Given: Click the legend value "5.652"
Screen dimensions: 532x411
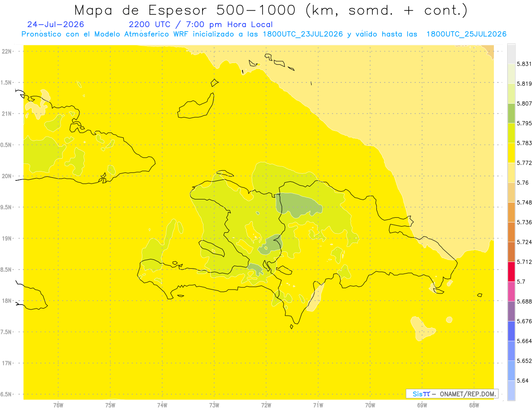Looking at the screenshot, I should (525, 360).
